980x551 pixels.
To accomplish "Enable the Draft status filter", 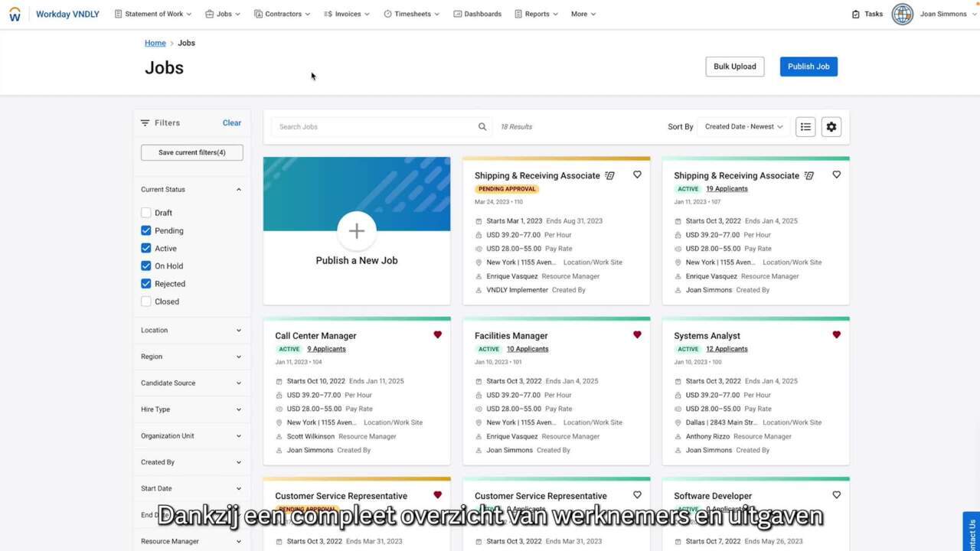I will pyautogui.click(x=145, y=212).
